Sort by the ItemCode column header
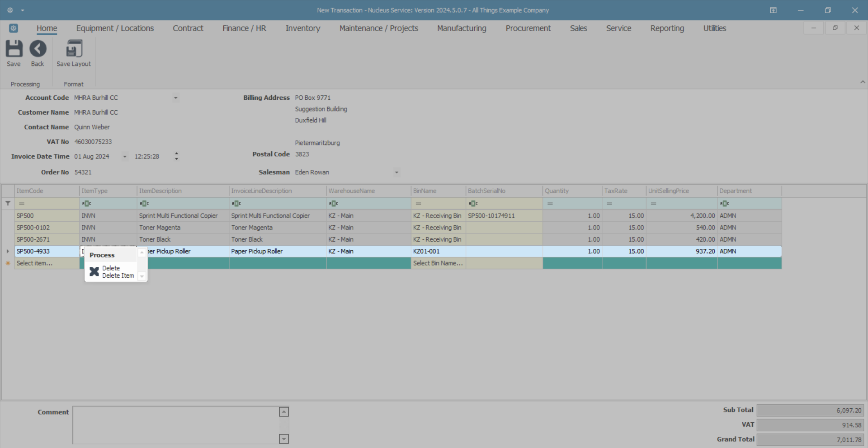 (47, 191)
